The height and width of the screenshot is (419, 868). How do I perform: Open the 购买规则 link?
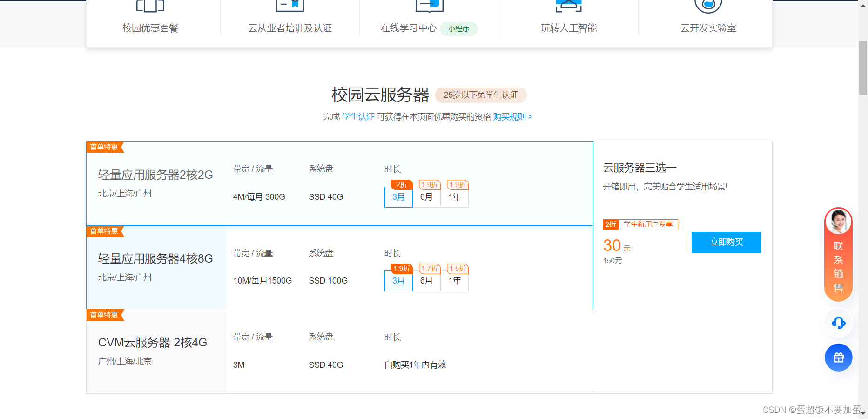click(x=513, y=117)
